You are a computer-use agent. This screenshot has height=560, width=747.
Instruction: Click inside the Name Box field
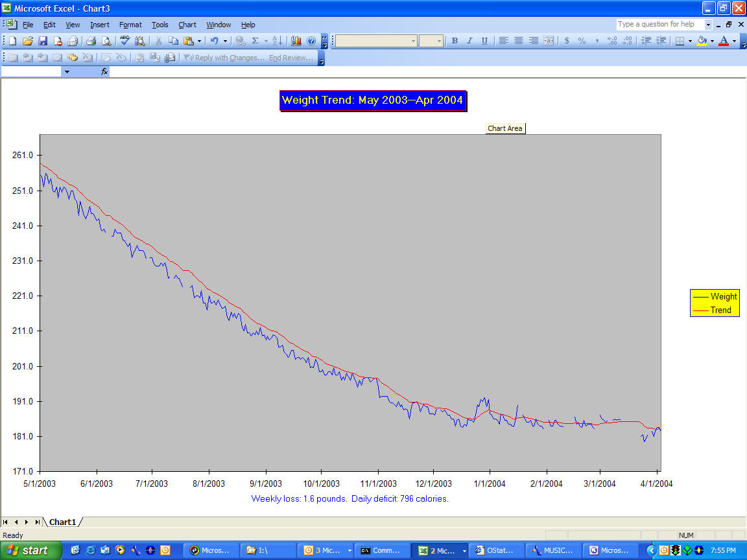[31, 72]
